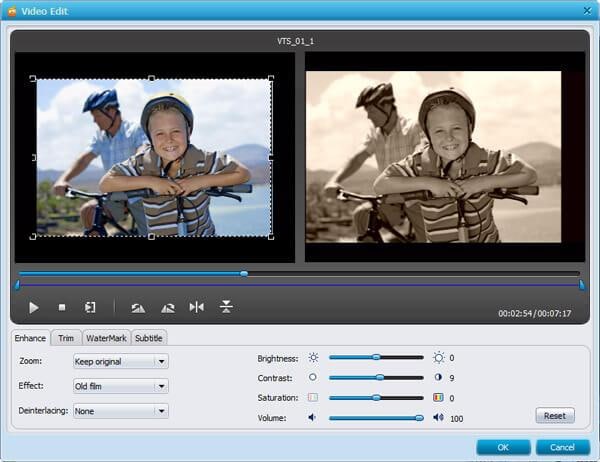Click the high saturation color icon

[x=438, y=397]
